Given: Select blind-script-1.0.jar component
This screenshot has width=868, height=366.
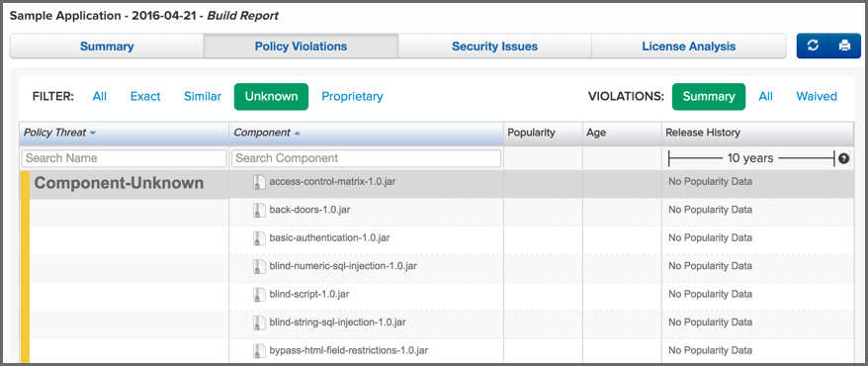Looking at the screenshot, I should (x=309, y=294).
